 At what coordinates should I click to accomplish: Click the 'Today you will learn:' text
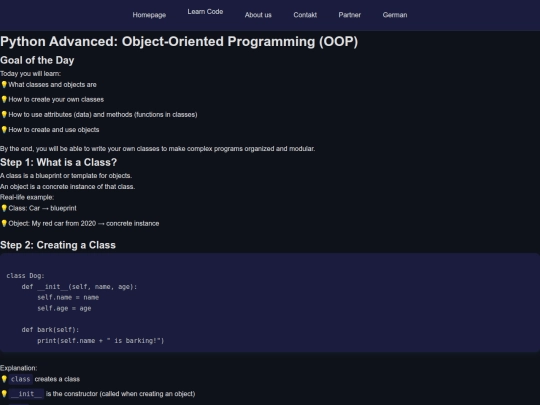[31, 74]
